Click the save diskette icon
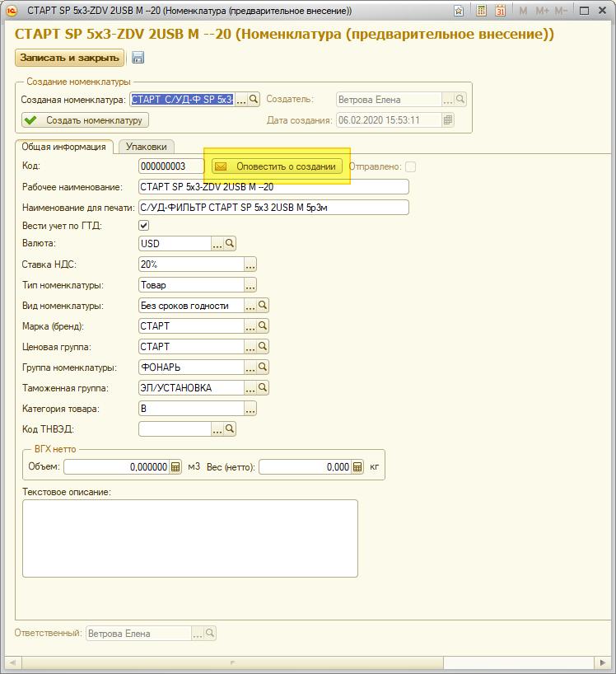The image size is (616, 674). click(x=138, y=58)
